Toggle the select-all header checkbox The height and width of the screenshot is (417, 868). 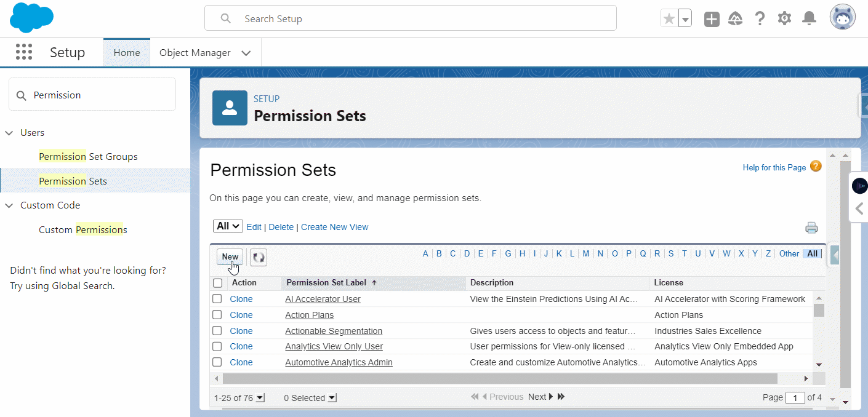click(217, 283)
